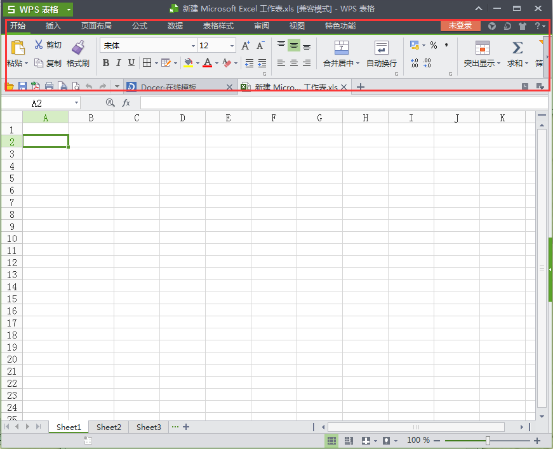Click the orange 未登录 login button

coord(460,26)
